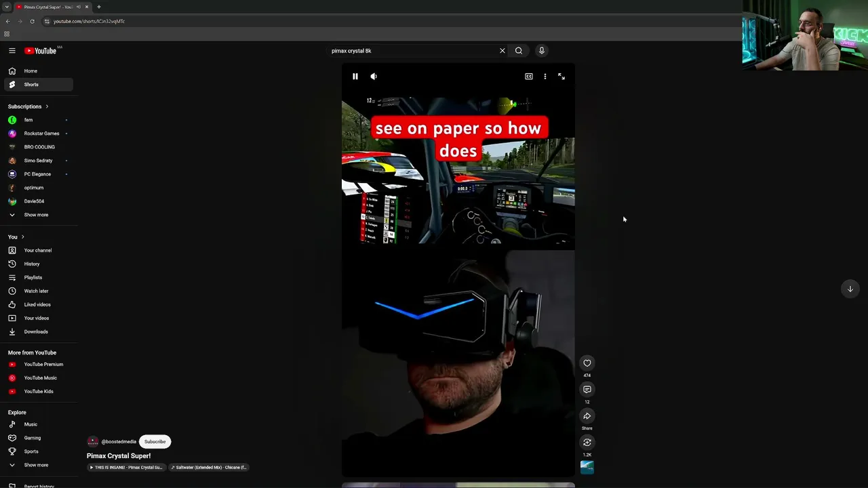The image size is (868, 488).
Task: Share the Short
Action: [587, 416]
